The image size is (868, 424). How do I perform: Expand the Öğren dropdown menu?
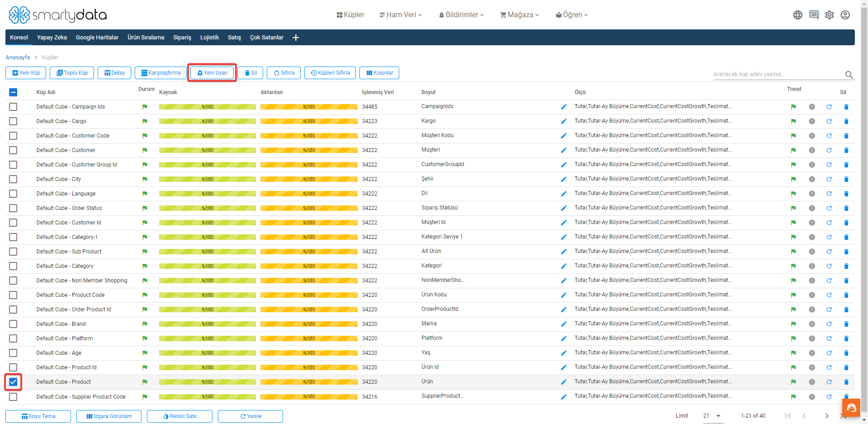[x=572, y=15]
